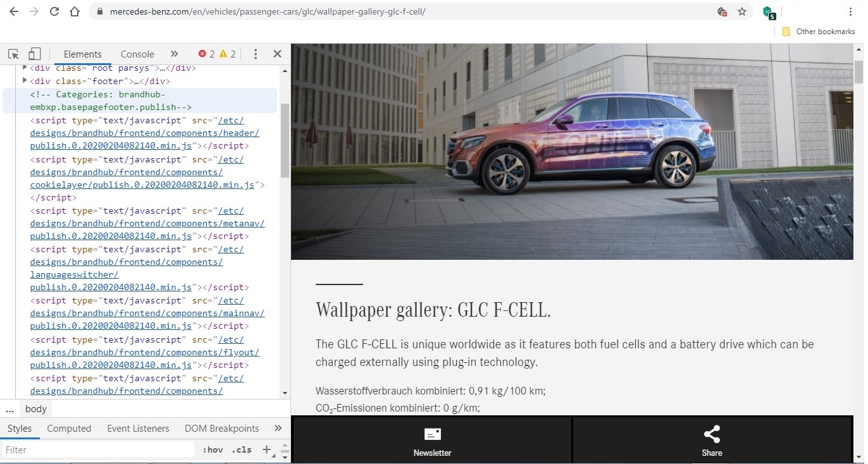Expand the div class root parsys node

click(x=25, y=68)
